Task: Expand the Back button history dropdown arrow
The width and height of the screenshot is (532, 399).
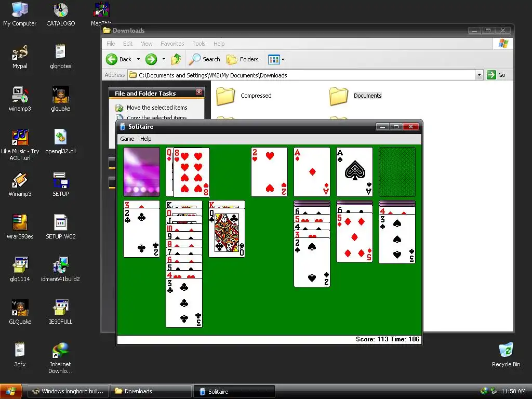Action: click(x=138, y=59)
